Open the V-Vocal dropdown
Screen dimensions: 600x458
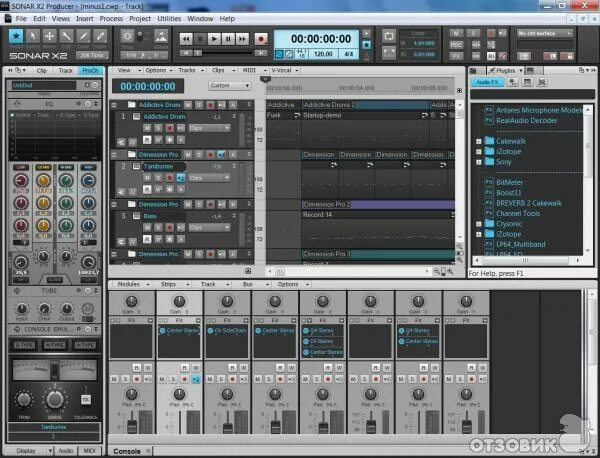[285, 70]
